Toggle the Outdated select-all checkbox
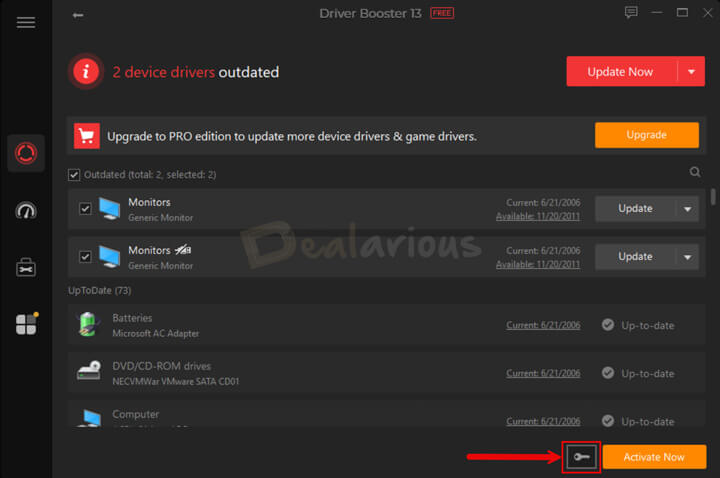The image size is (720, 478). coord(74,174)
